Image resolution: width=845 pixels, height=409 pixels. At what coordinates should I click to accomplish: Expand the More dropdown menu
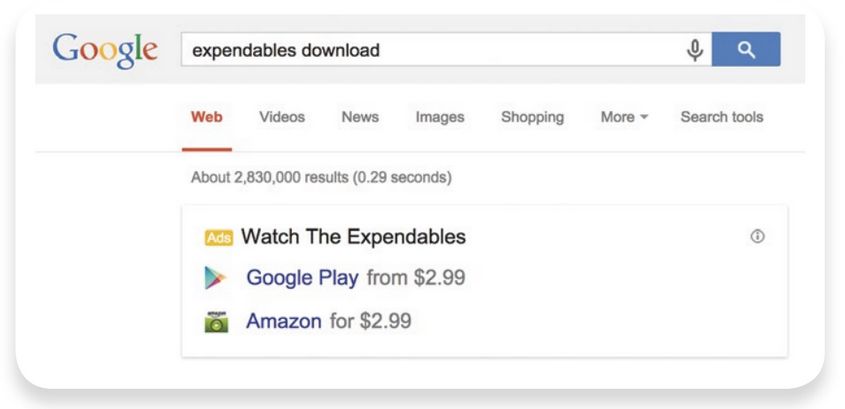[x=624, y=117]
